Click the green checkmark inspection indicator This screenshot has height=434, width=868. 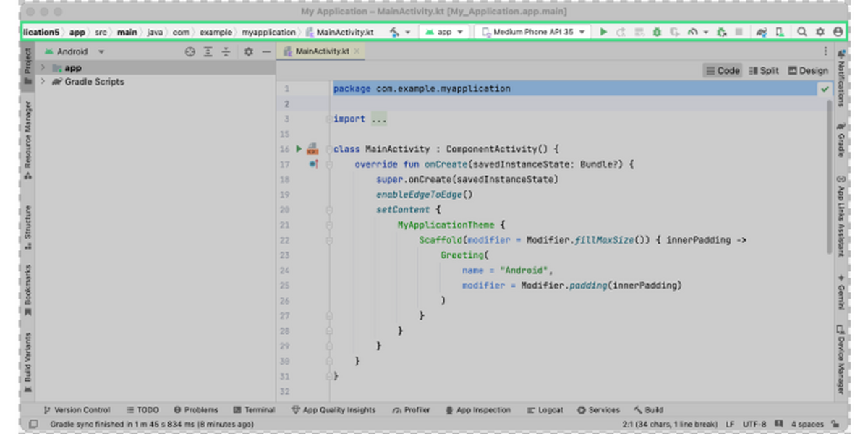click(x=825, y=89)
